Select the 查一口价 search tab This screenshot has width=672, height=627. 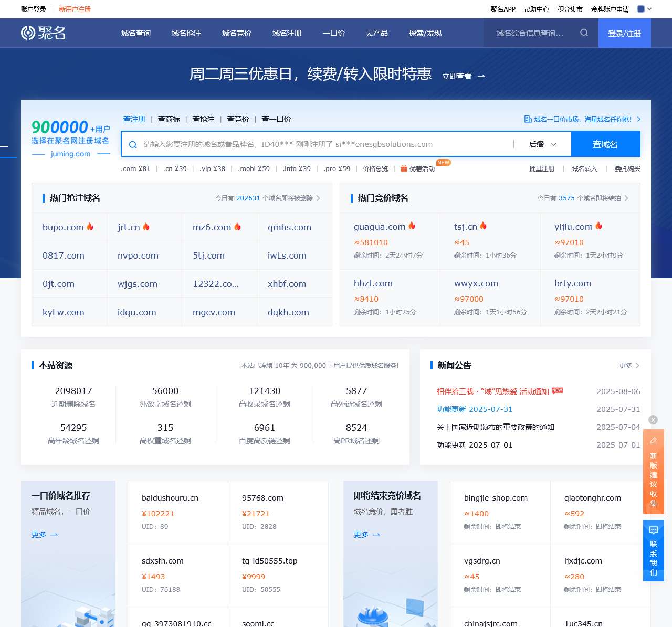(x=276, y=119)
